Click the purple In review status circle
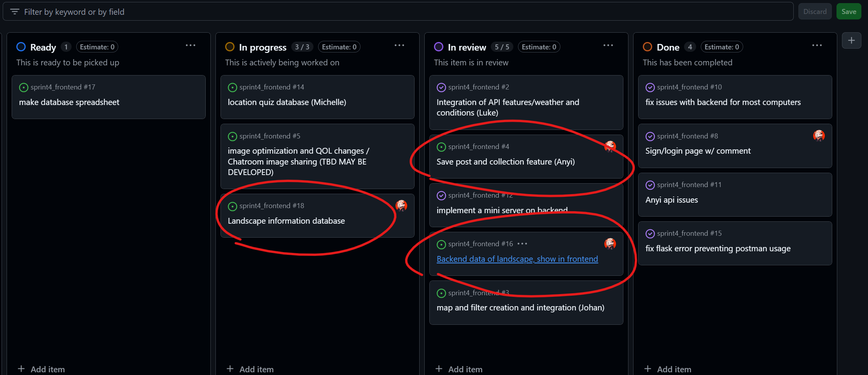This screenshot has height=375, width=868. click(x=439, y=47)
